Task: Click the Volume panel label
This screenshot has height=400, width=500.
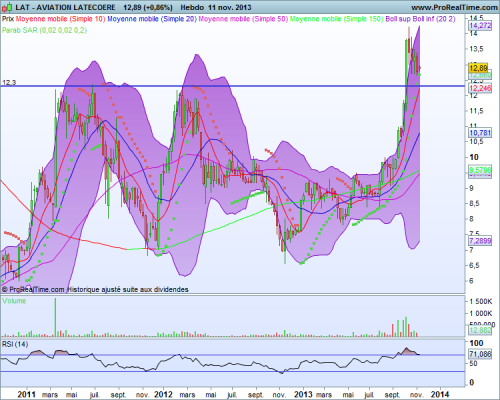Action: 14,301
